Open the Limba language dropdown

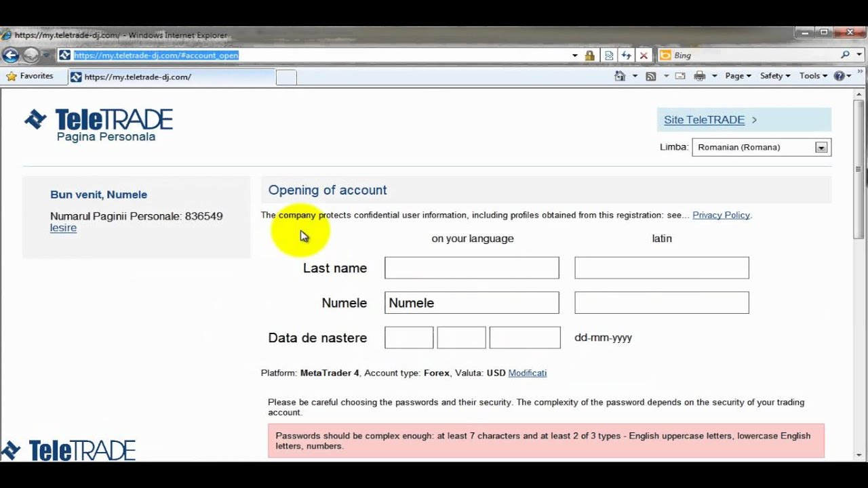pyautogui.click(x=762, y=147)
